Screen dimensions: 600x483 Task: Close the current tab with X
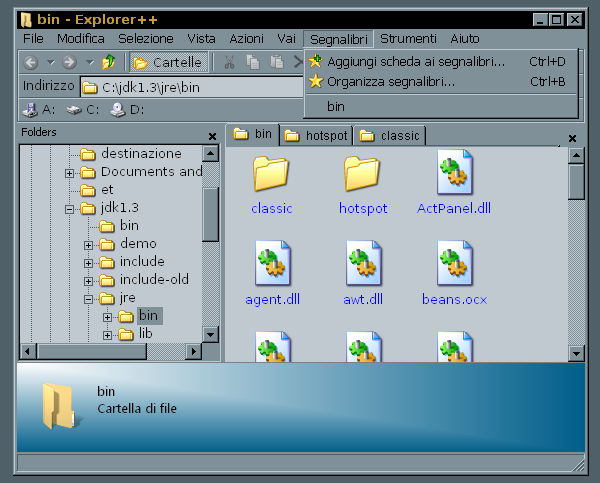[x=572, y=138]
